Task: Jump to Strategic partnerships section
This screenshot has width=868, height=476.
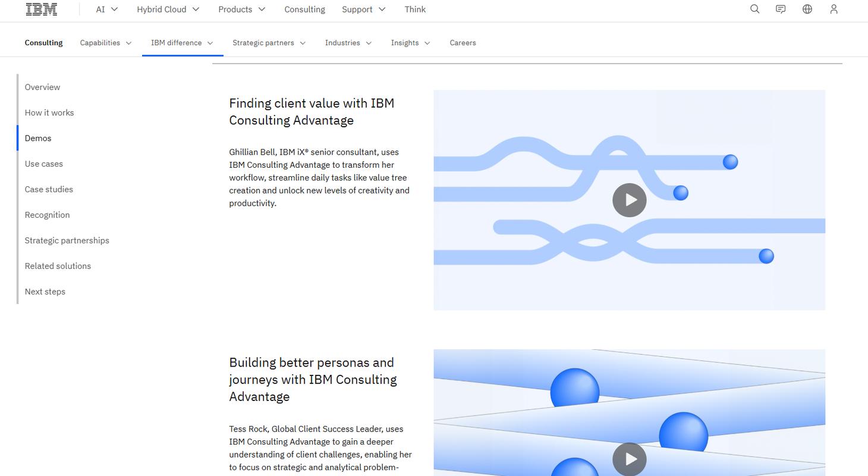Action: 67,240
